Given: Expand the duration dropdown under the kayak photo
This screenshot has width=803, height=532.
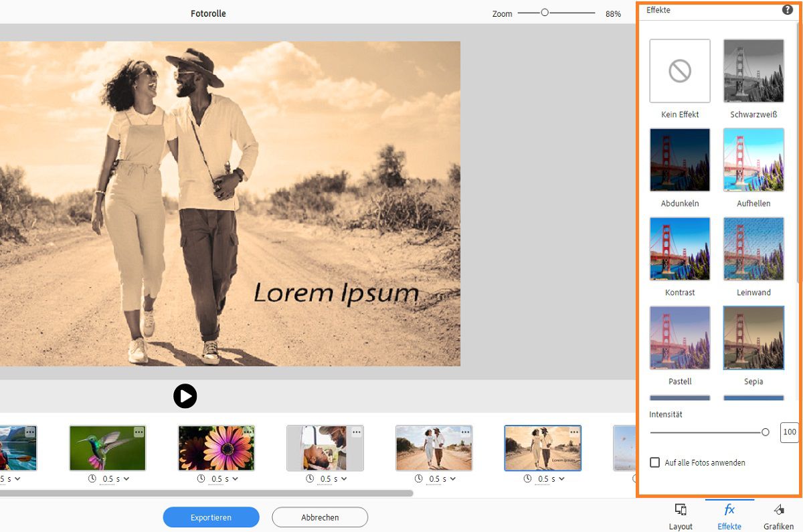Looking at the screenshot, I should pyautogui.click(x=17, y=479).
